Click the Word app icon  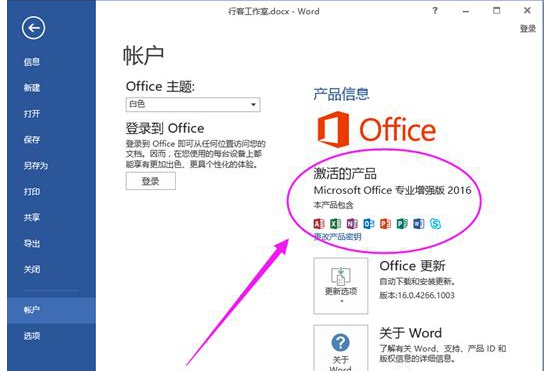click(x=418, y=224)
